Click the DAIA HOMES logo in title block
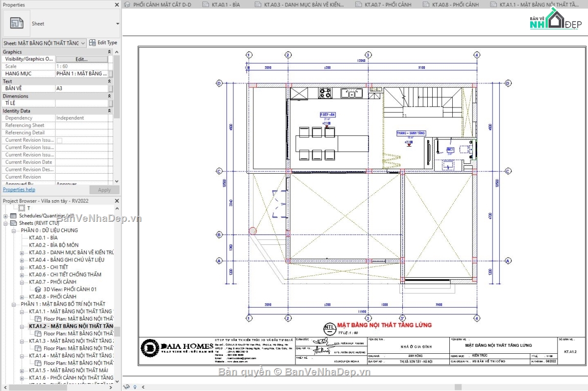This screenshot has height=391, width=588. [x=177, y=348]
